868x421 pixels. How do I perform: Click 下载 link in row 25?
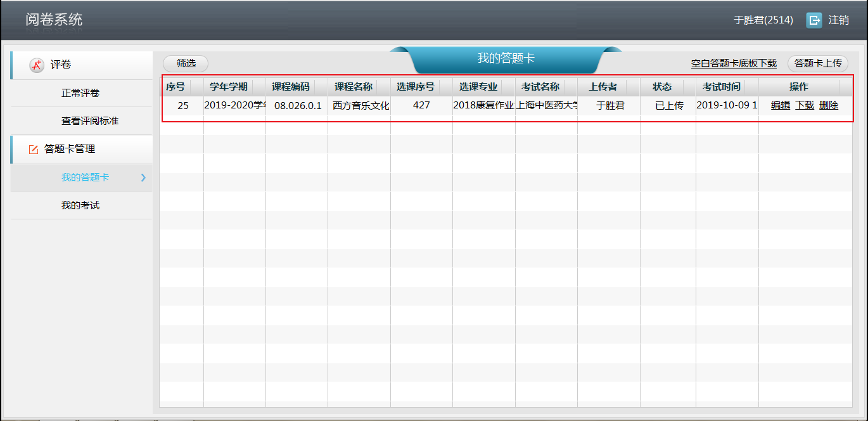[x=805, y=106]
